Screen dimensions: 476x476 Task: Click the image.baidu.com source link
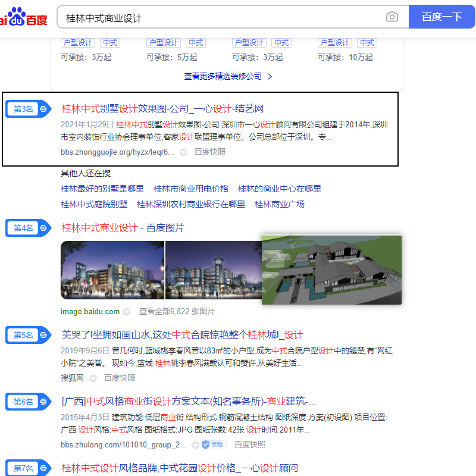coord(90,311)
